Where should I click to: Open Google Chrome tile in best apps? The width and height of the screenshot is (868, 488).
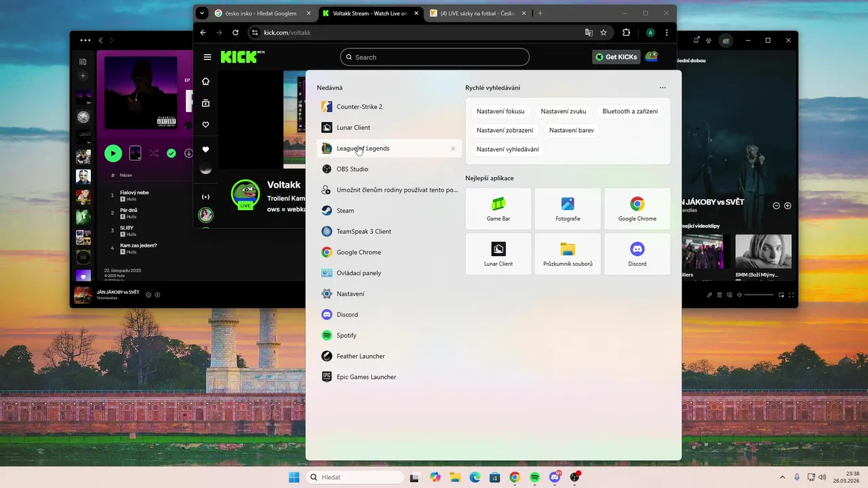coord(637,209)
